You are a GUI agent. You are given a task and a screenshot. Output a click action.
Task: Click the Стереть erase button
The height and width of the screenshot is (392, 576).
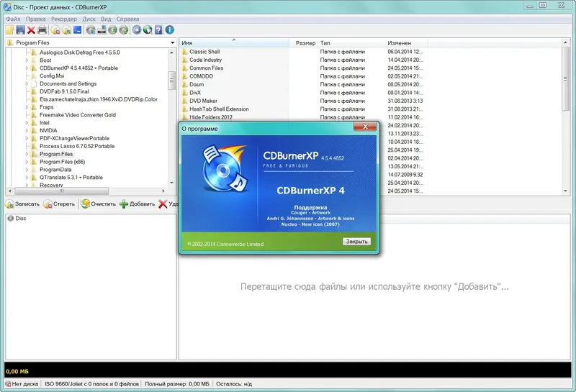click(x=59, y=204)
